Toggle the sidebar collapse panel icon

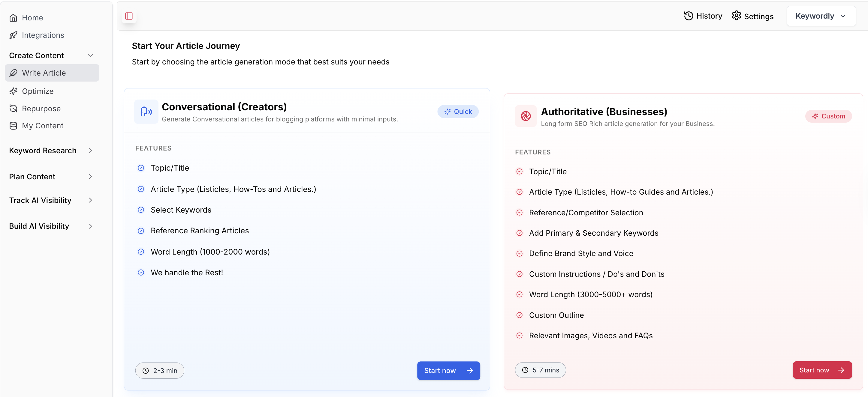(x=129, y=16)
